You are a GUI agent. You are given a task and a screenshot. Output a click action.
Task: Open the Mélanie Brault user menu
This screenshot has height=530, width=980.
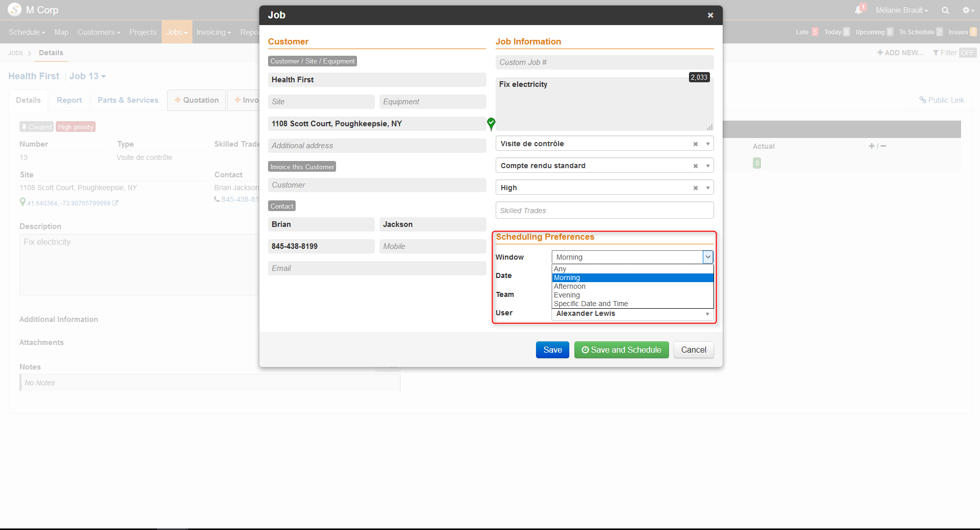pyautogui.click(x=901, y=10)
